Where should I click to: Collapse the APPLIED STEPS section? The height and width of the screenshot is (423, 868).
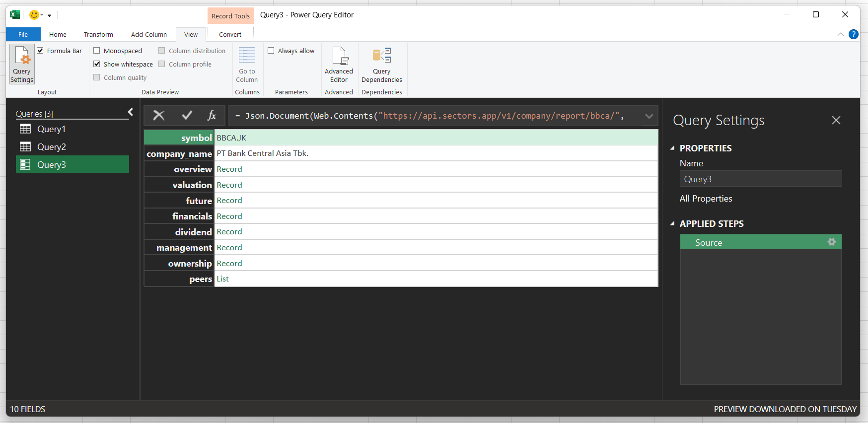point(672,223)
